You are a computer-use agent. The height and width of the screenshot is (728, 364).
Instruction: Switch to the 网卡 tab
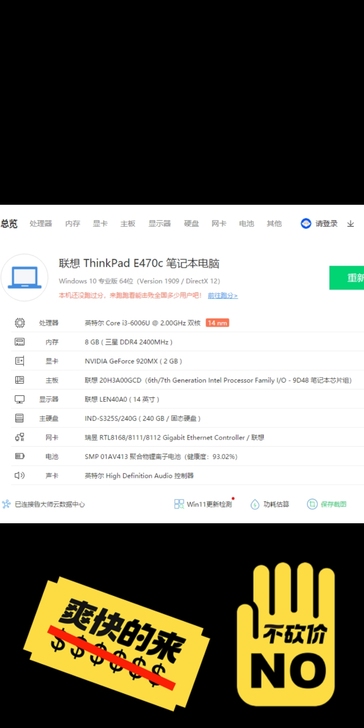point(219,224)
